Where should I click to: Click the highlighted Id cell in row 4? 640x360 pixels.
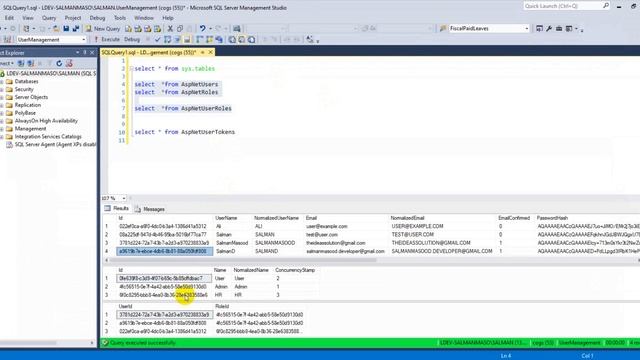(164, 251)
